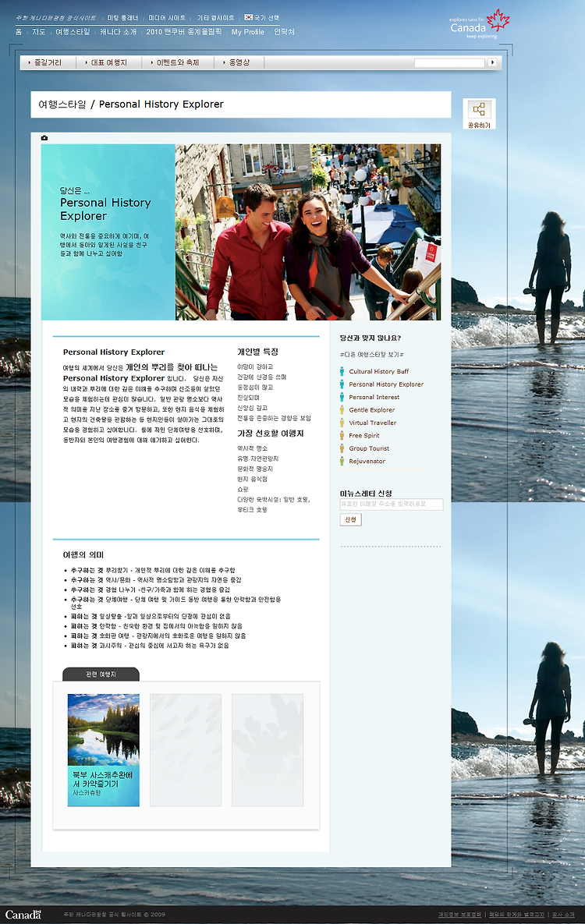The image size is (585, 924).
Task: Open the 미팅 플래너 link
Action: tap(122, 18)
